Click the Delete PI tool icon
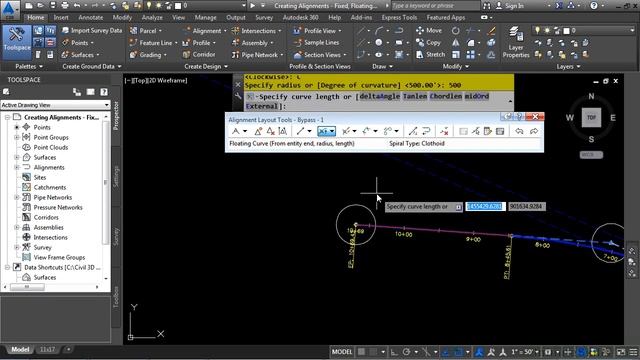 pos(270,131)
